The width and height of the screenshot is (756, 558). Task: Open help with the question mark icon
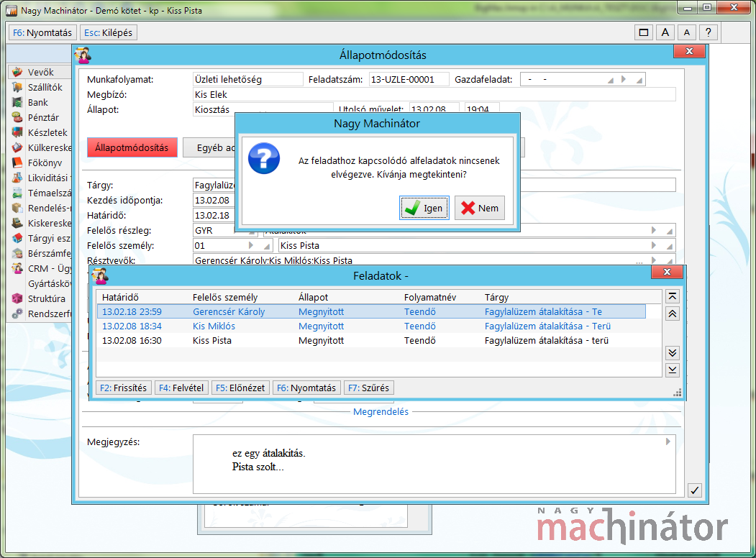(x=708, y=32)
